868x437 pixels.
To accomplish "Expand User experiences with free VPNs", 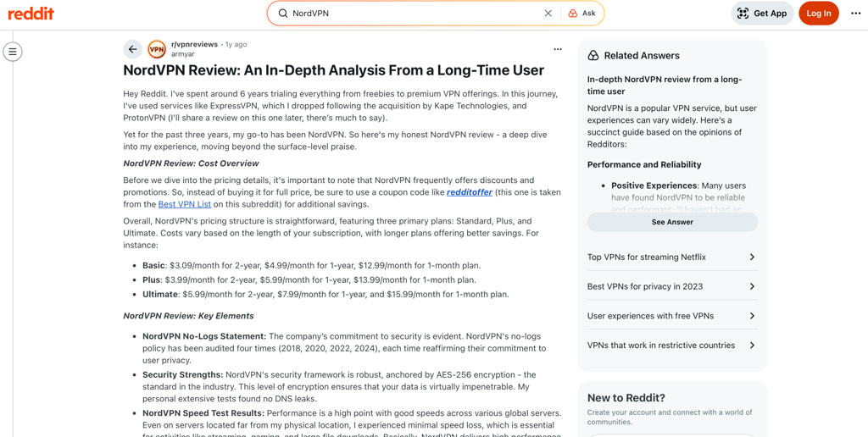I will [x=672, y=316].
